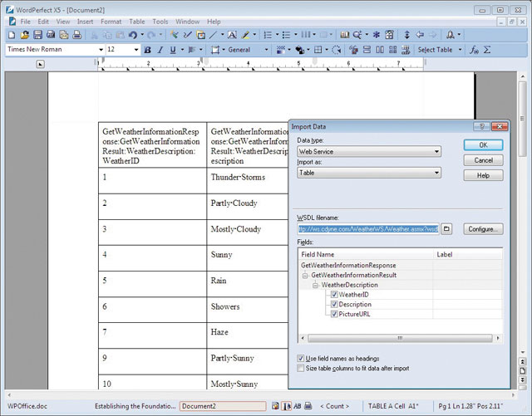Toggle Underline formatting

click(x=173, y=50)
